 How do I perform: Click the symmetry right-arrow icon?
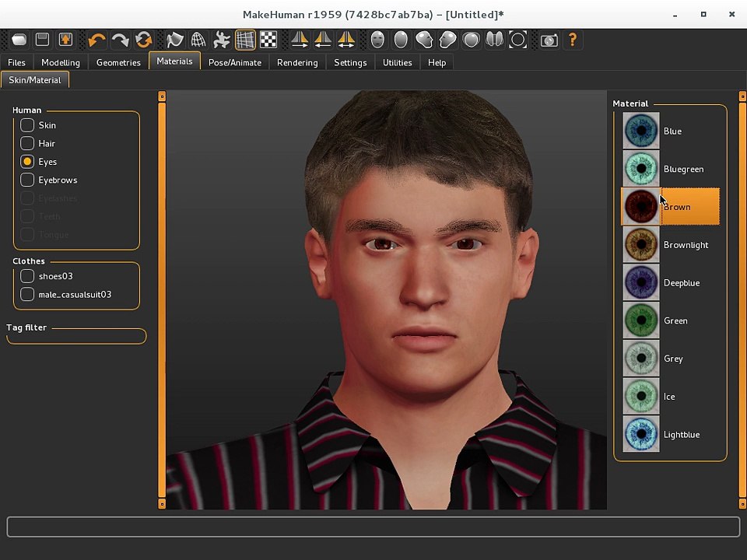[x=299, y=40]
